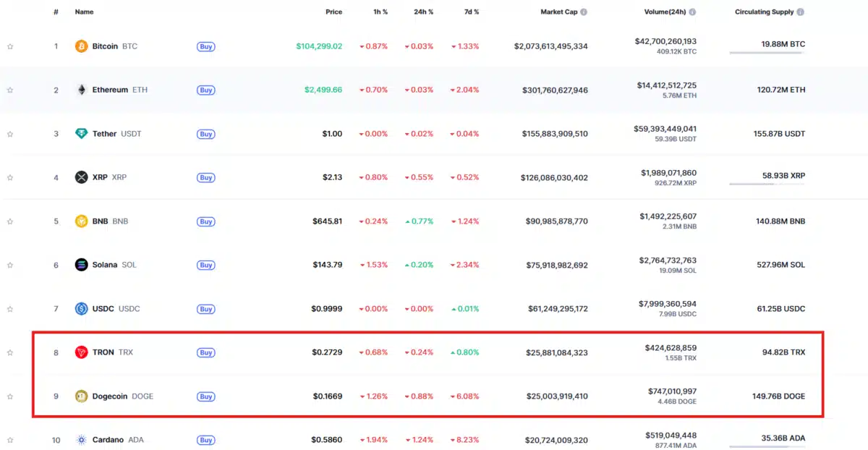Click the Solana logo icon
This screenshot has height=450, width=868.
pyautogui.click(x=82, y=265)
